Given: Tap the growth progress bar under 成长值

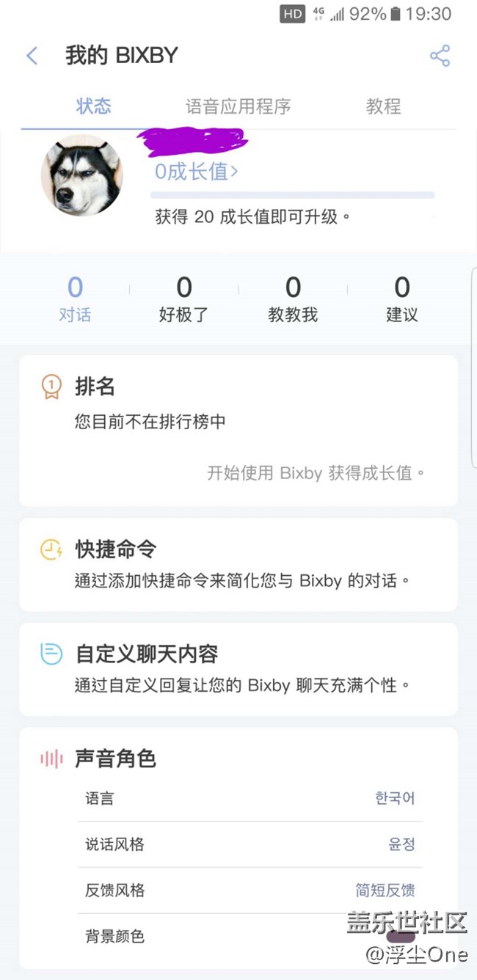Looking at the screenshot, I should 292,194.
